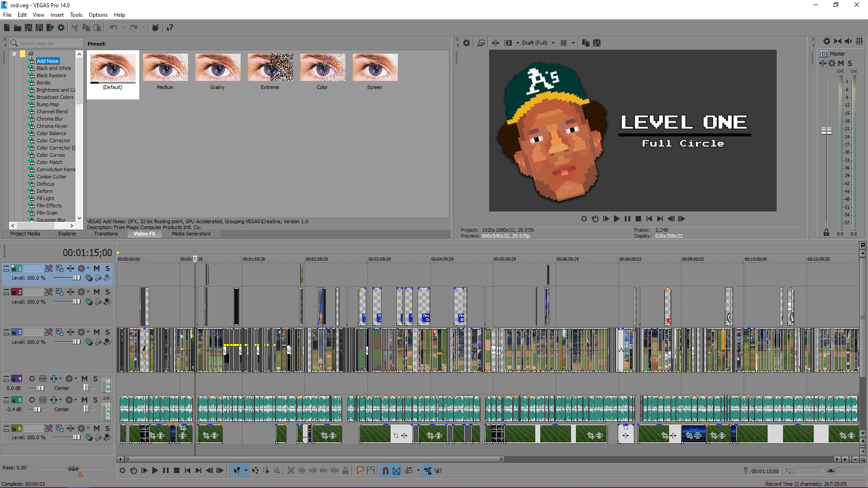
Task: Open video preview properties gear icon
Action: (467, 43)
